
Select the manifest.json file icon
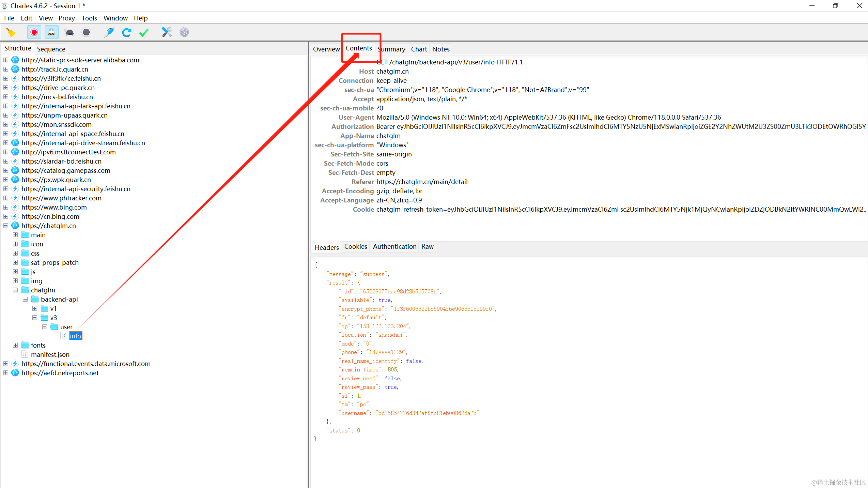point(25,354)
